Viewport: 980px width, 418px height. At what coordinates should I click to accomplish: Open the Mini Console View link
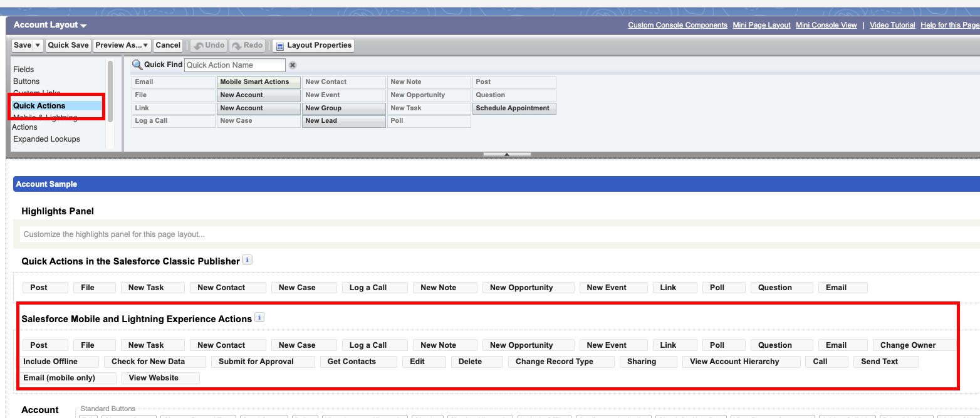(x=826, y=25)
